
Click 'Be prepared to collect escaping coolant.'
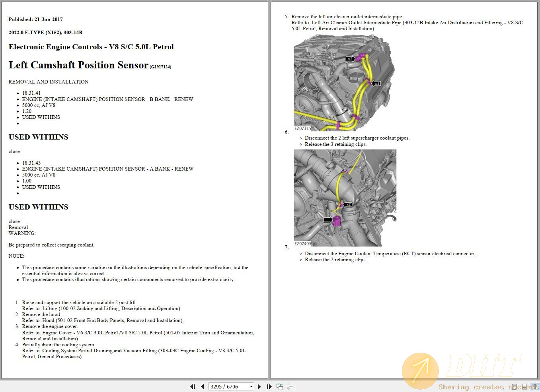[51, 245]
